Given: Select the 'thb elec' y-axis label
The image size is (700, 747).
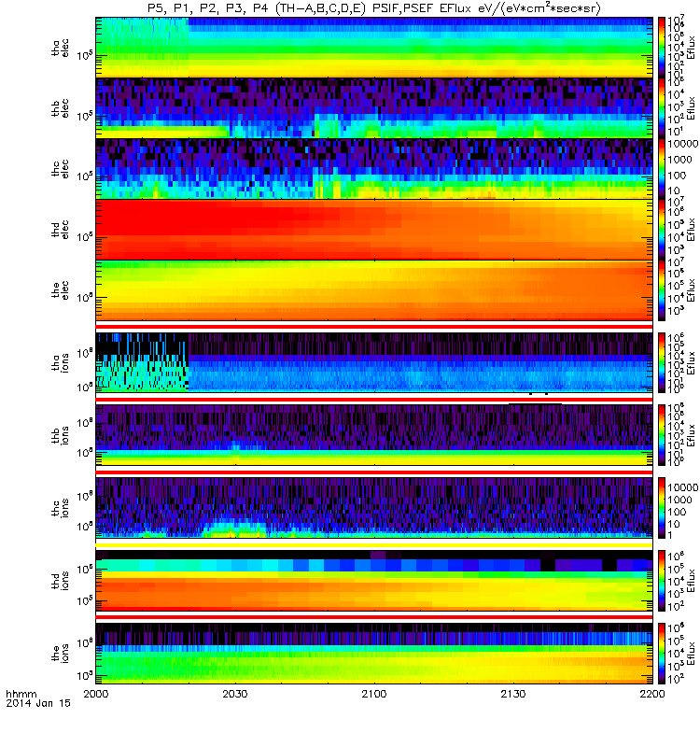Looking at the screenshot, I should pyautogui.click(x=61, y=108).
